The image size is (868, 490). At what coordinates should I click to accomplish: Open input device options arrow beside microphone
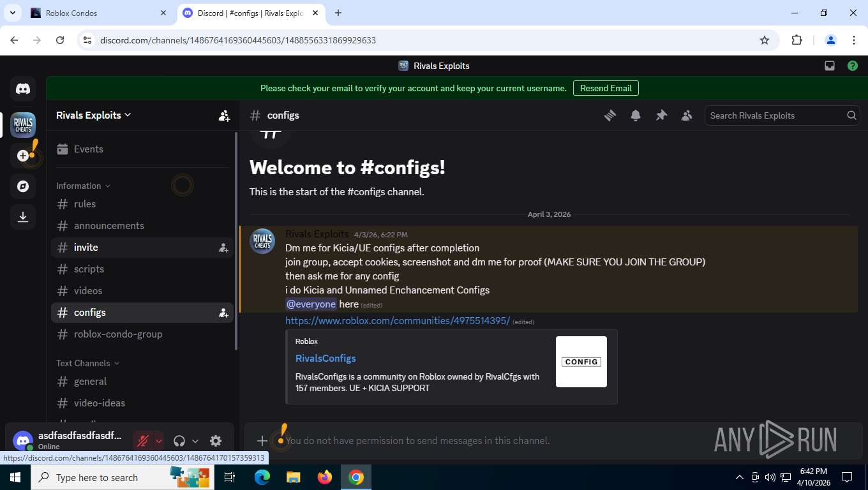point(159,441)
